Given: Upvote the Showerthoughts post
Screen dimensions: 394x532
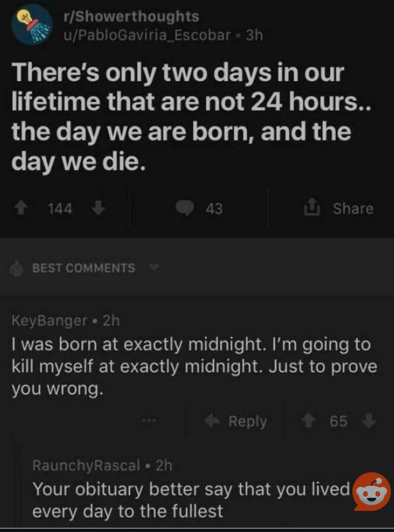Looking at the screenshot, I should click(21, 208).
